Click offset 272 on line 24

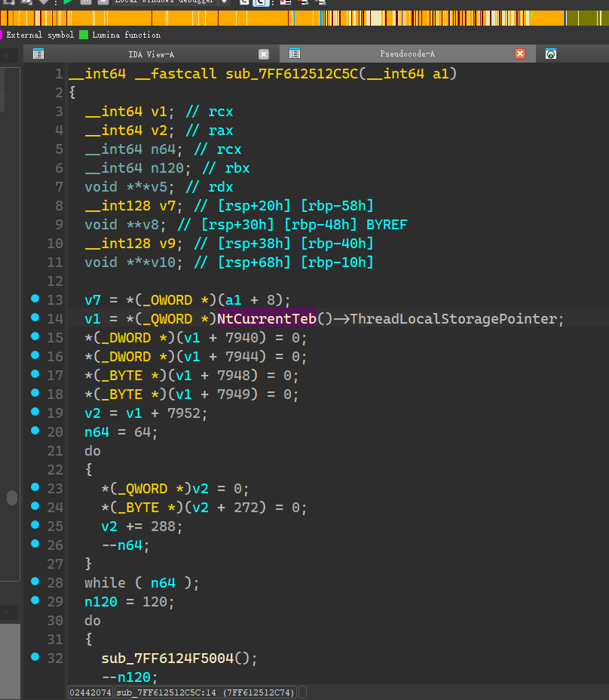(246, 507)
